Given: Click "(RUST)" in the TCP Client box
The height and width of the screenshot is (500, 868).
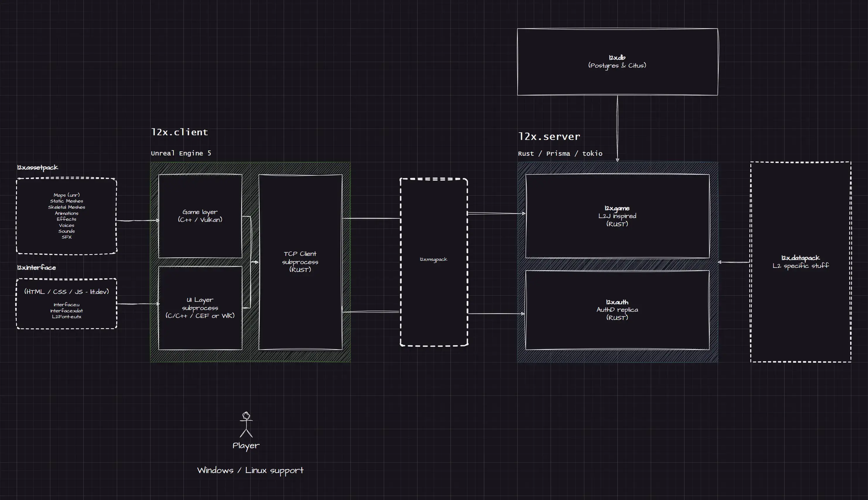Looking at the screenshot, I should pos(300,270).
